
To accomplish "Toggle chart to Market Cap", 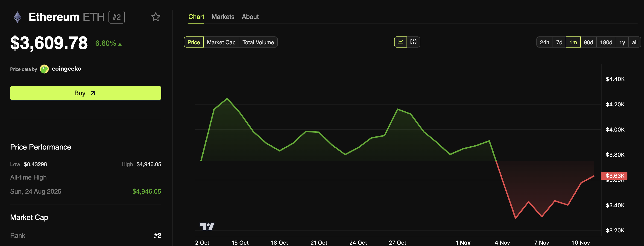I will pyautogui.click(x=221, y=42).
